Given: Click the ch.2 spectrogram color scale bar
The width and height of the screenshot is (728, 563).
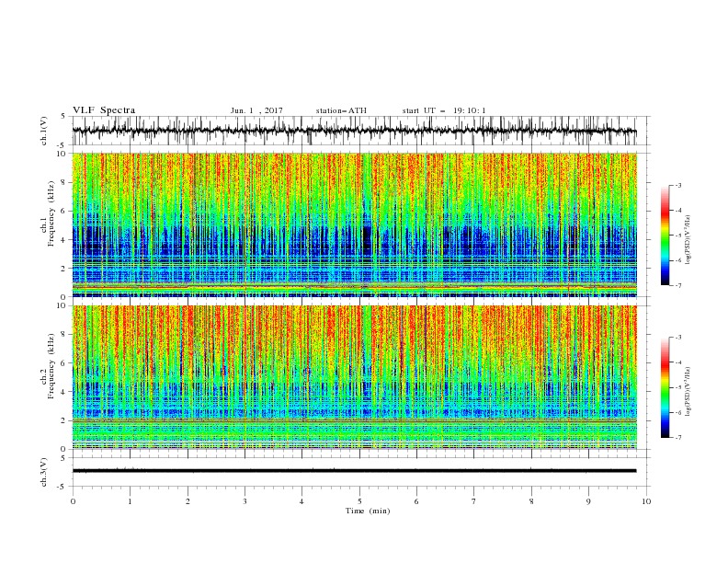Looking at the screenshot, I should [665, 387].
